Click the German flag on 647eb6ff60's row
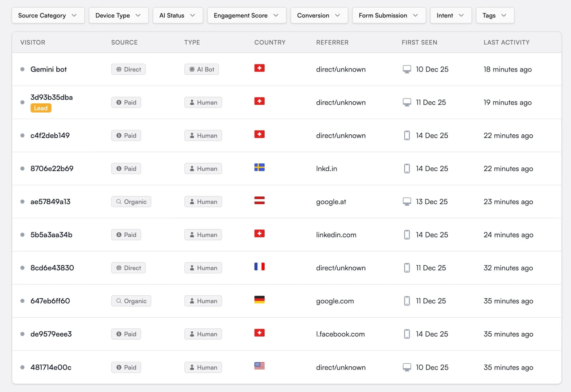 pos(259,299)
